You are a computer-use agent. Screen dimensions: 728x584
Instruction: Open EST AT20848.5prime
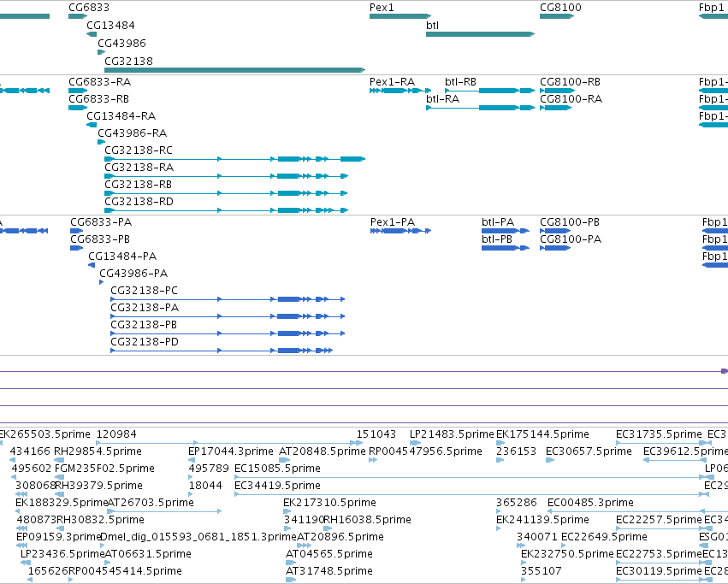(323, 451)
